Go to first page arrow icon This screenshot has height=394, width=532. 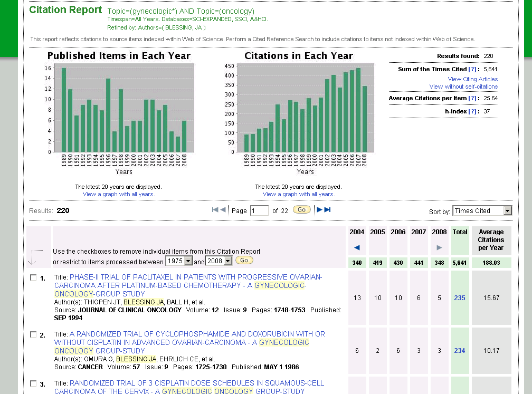215,210
